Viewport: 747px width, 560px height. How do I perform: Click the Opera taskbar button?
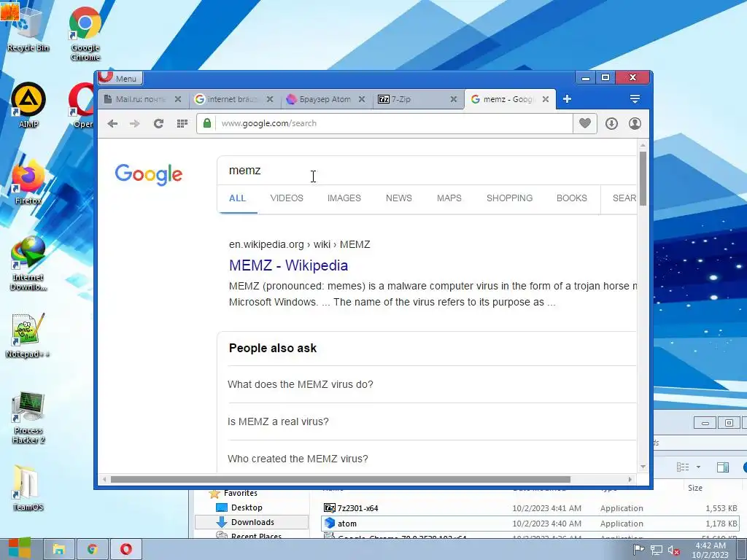pos(125,549)
